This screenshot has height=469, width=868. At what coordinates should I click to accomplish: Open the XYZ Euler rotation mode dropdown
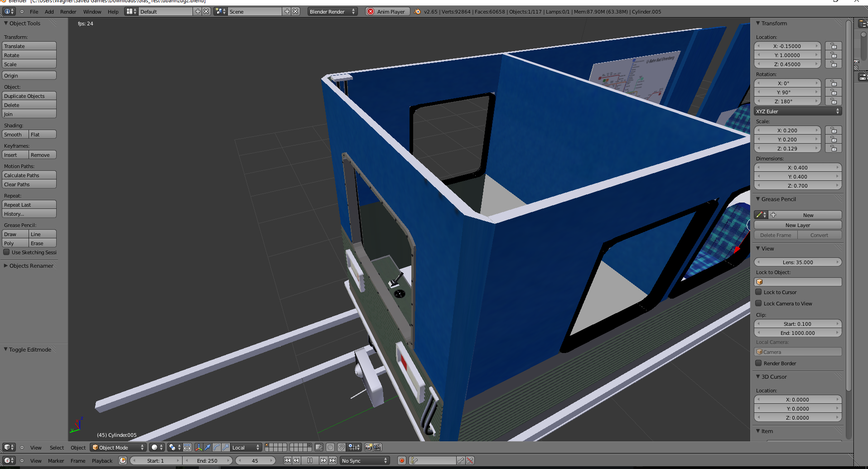(x=797, y=111)
